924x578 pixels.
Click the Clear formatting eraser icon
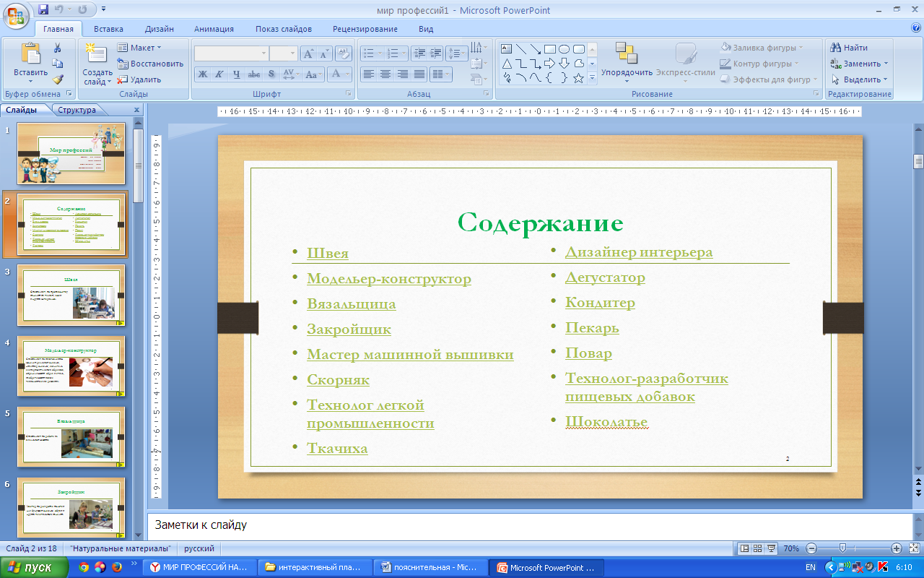(344, 53)
